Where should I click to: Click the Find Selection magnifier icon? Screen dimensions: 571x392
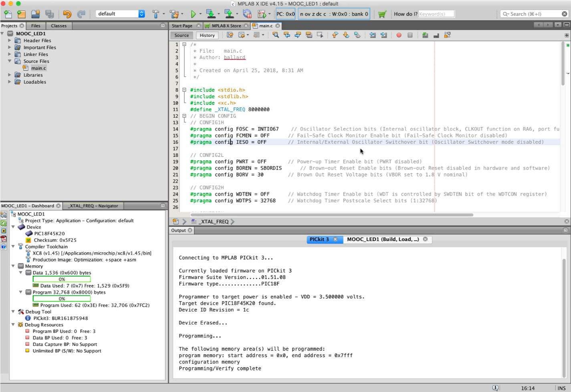click(276, 35)
